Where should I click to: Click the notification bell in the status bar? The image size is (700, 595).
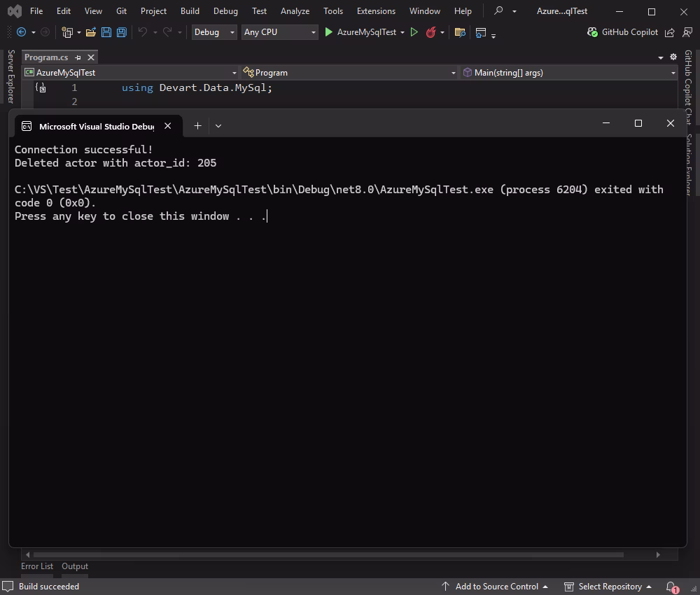pos(670,586)
